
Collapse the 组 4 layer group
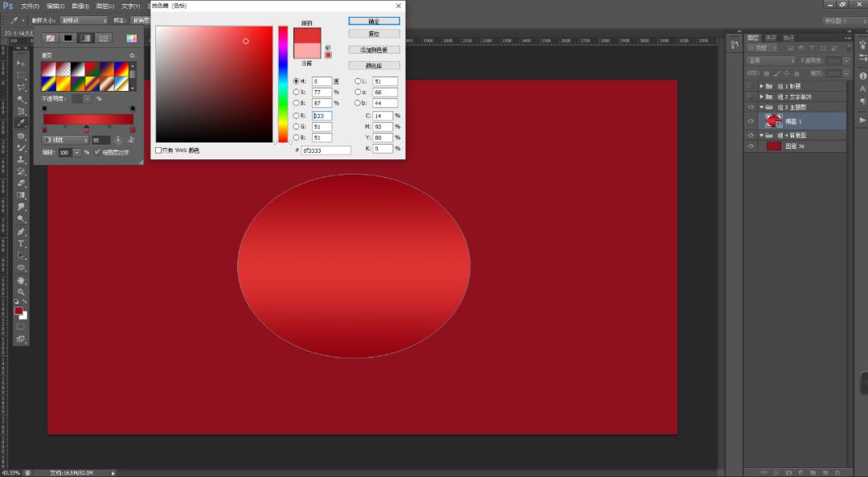coord(762,135)
